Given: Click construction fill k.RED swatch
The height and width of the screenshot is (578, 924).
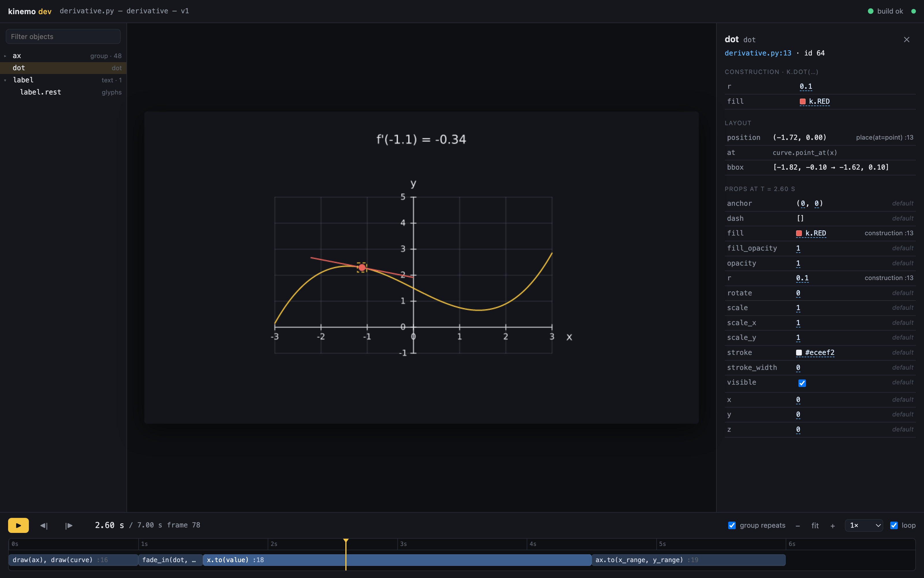Looking at the screenshot, I should [803, 101].
